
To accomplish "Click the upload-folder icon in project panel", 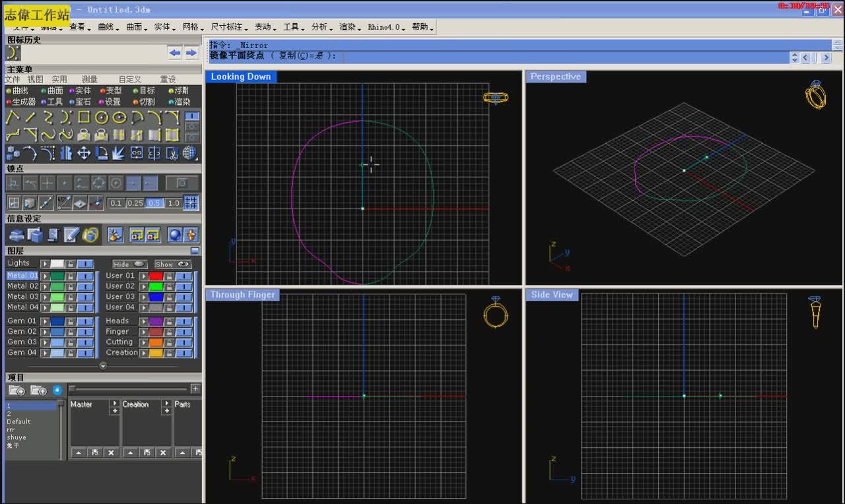I will [x=38, y=391].
